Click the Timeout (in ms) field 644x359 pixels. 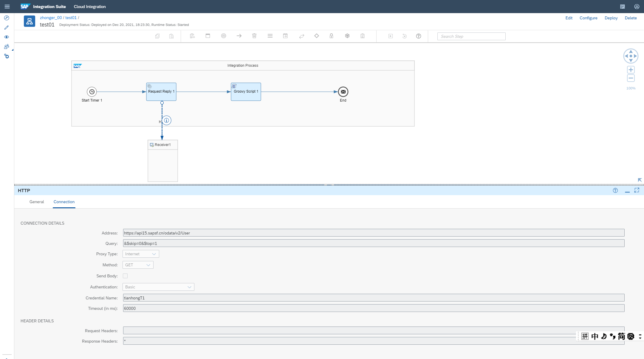coord(374,308)
